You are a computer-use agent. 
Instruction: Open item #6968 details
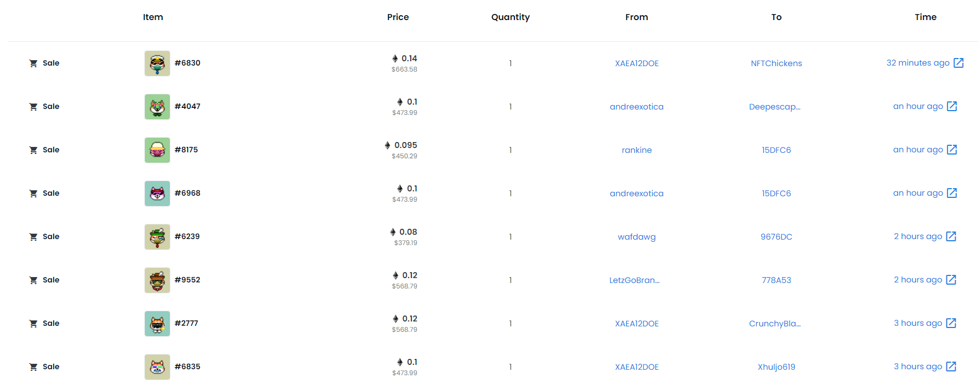(x=187, y=193)
